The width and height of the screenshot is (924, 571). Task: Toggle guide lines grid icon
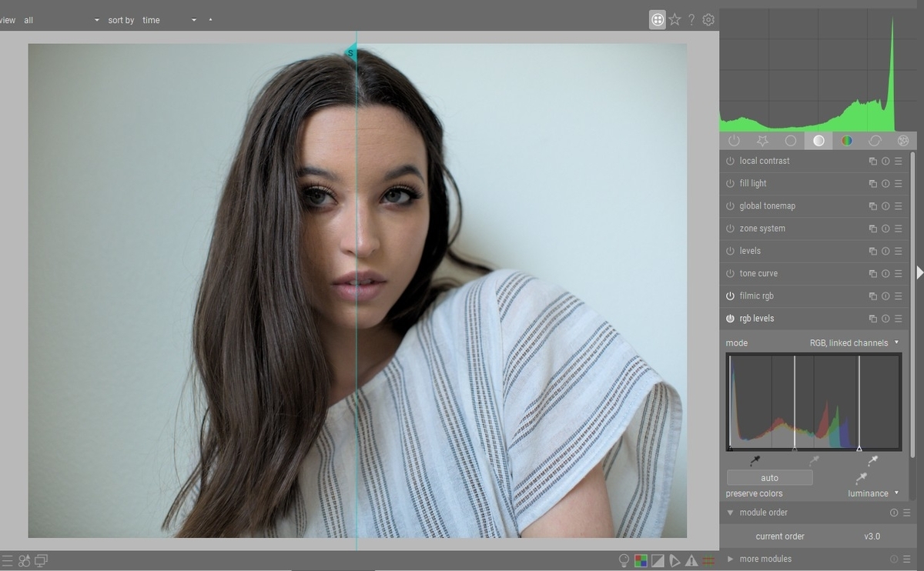point(708,561)
